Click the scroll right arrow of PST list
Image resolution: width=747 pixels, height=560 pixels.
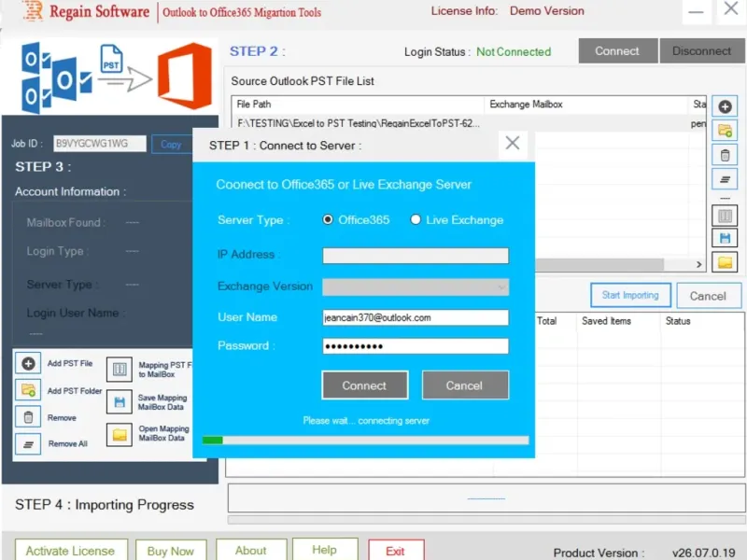(x=698, y=264)
